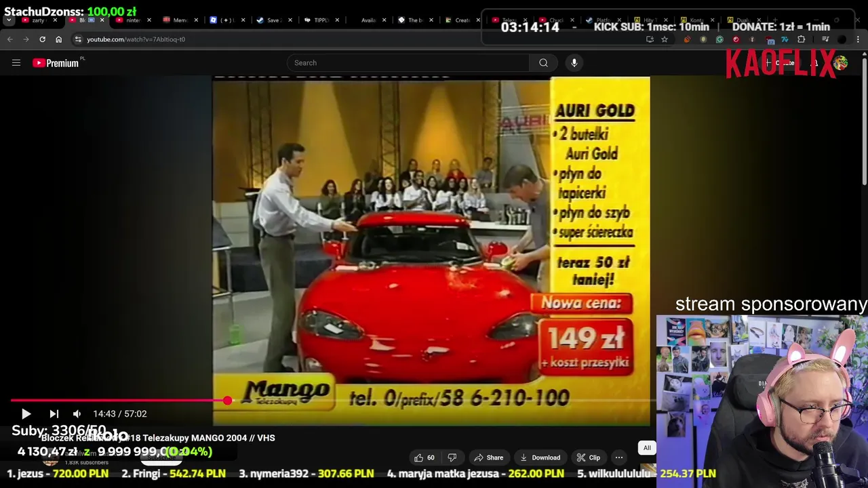
Task: Go to YouTube Premium home logo
Action: (56, 63)
